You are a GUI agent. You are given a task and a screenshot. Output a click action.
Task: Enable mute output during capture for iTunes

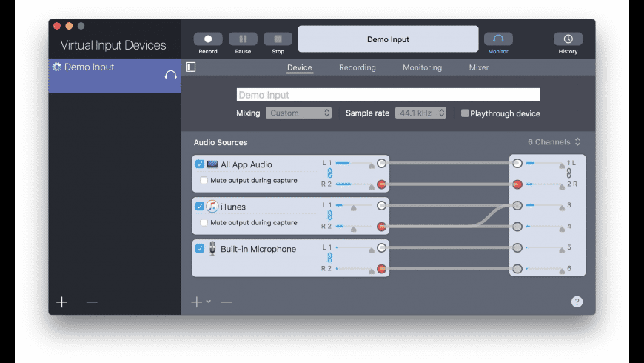[204, 222]
